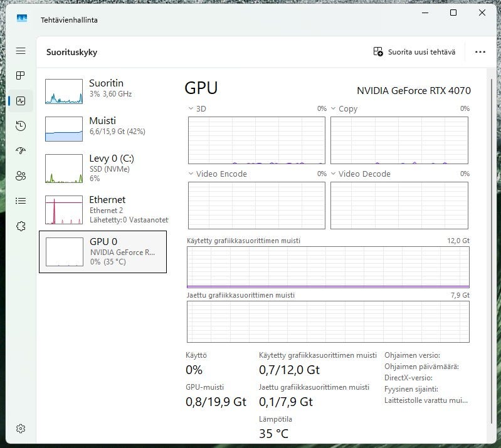Click Suorita uusi tehtävä button
The width and height of the screenshot is (501, 448).
(x=414, y=52)
